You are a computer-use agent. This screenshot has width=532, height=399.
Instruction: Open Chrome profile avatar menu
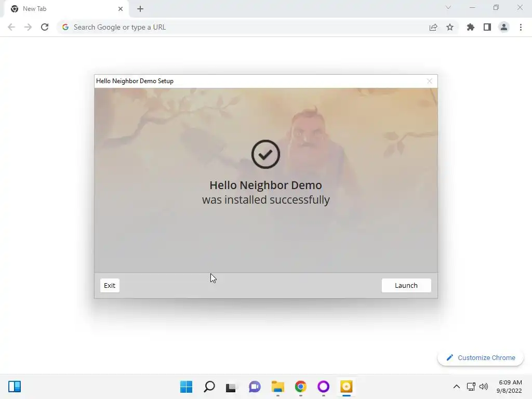pos(504,27)
